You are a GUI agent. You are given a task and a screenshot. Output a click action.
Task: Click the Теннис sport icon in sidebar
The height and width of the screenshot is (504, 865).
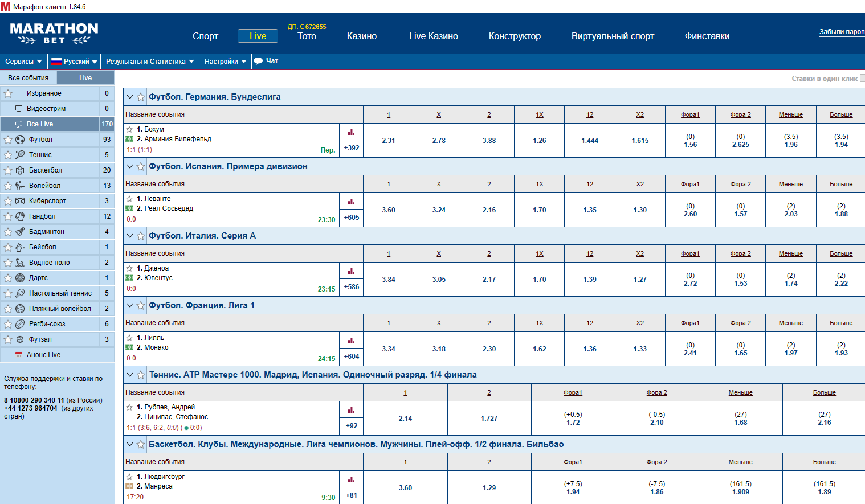tap(20, 155)
